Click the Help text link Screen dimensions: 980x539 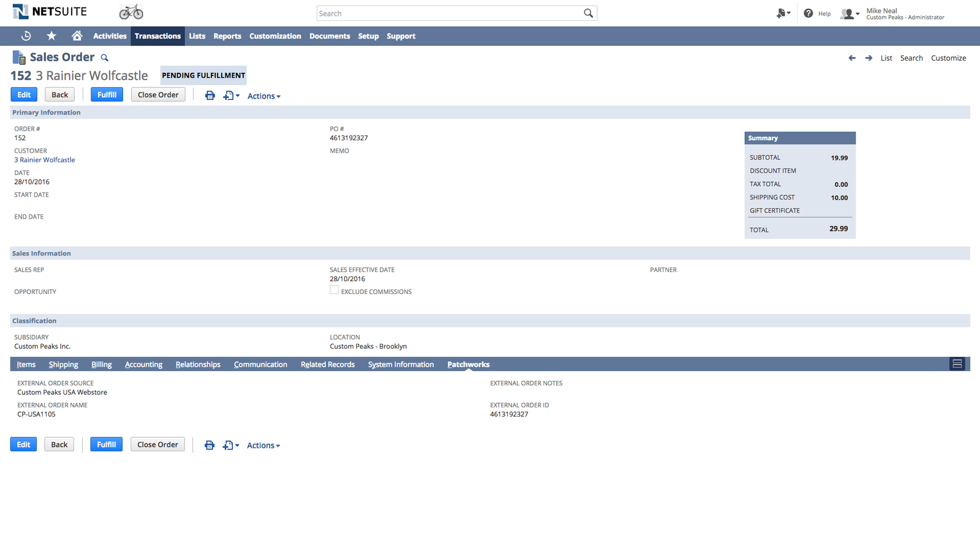pos(824,13)
